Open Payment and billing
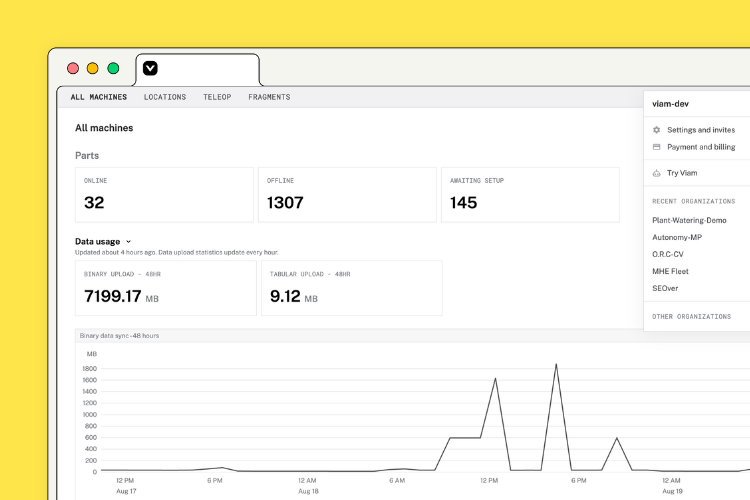 click(x=701, y=147)
